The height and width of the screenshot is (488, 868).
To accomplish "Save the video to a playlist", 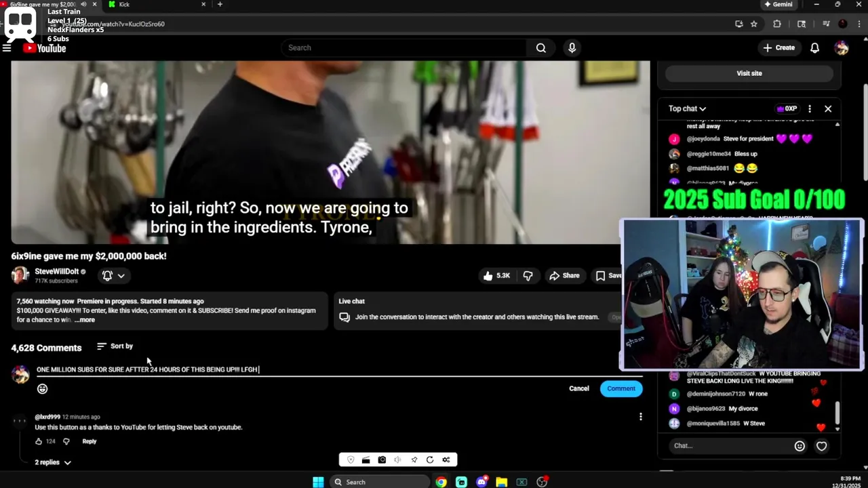I will tap(608, 275).
